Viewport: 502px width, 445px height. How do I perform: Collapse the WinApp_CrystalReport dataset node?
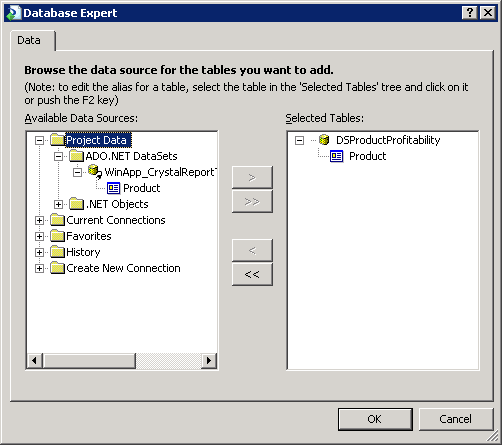tap(77, 172)
